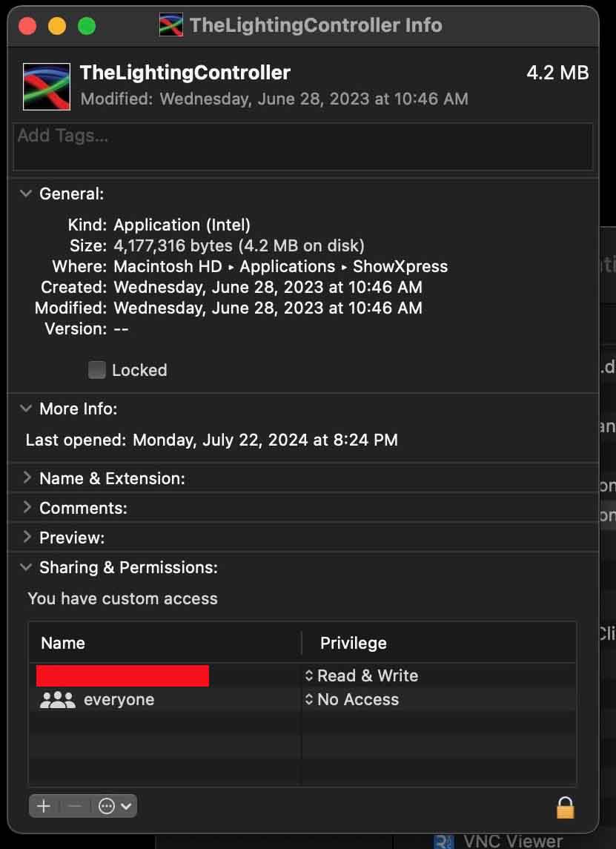Expand the Preview section

pyautogui.click(x=27, y=538)
